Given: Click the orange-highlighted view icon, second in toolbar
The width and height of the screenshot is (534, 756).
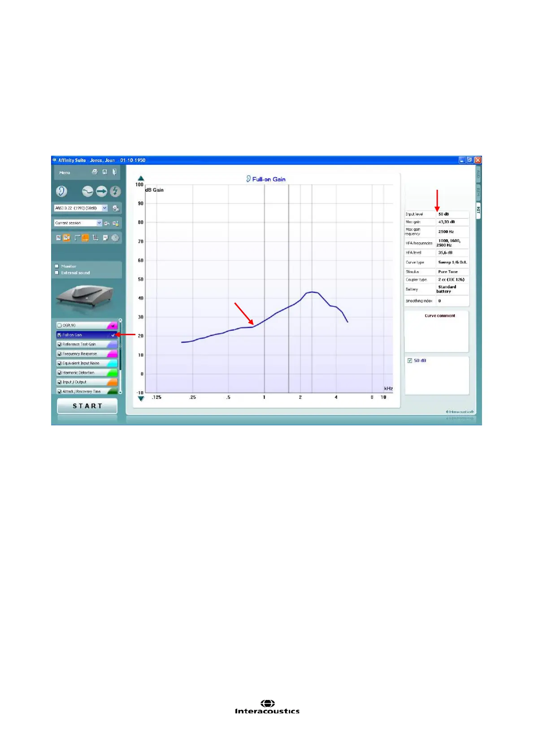Looking at the screenshot, I should click(x=66, y=238).
